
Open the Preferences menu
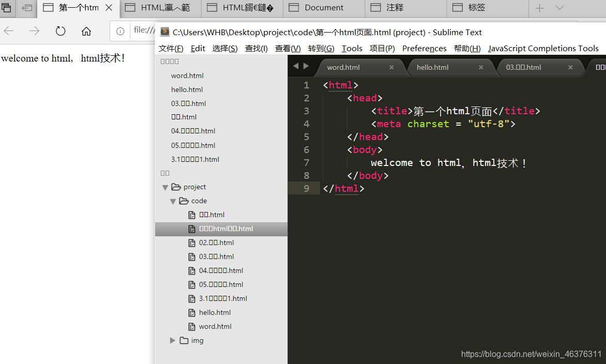click(425, 48)
